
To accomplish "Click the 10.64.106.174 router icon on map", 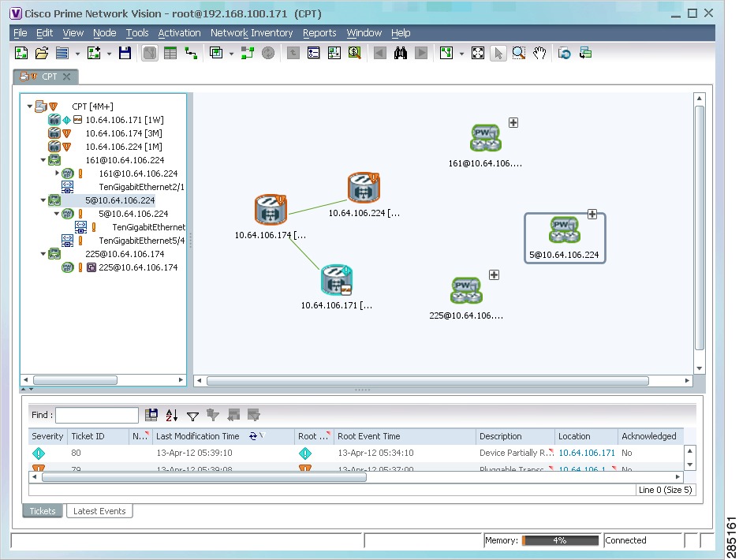I will [x=271, y=209].
